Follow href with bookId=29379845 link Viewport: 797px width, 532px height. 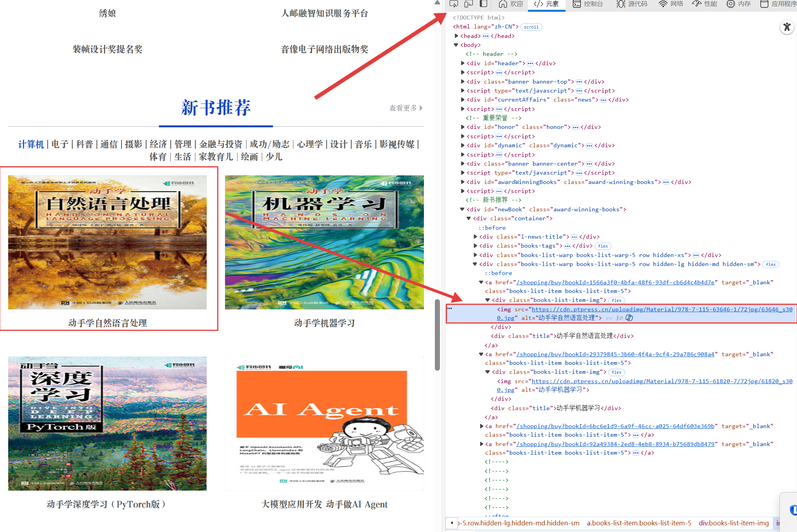tap(615, 354)
